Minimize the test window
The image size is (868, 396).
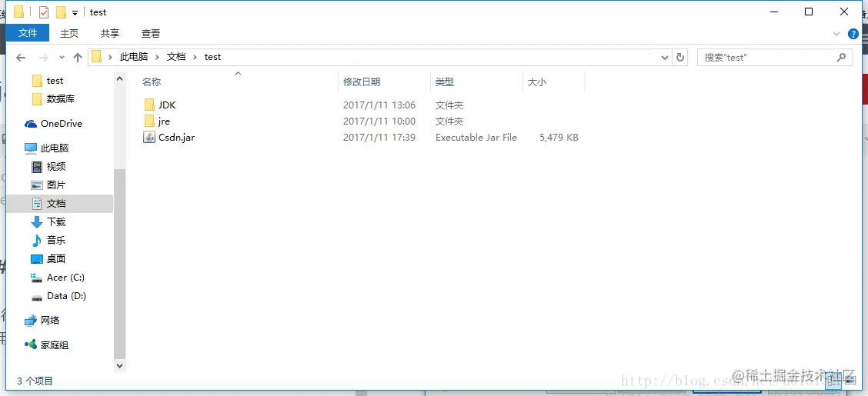773,12
